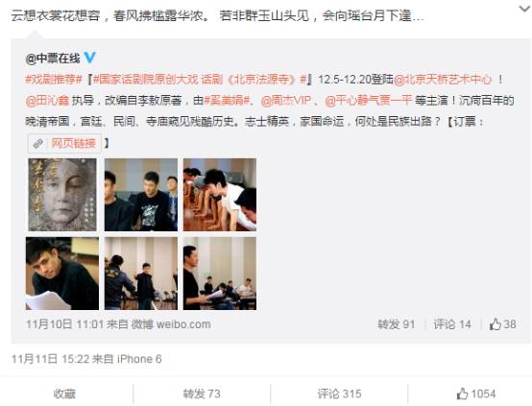
Task: Open the 网页链接 ticket link
Action: [73, 143]
